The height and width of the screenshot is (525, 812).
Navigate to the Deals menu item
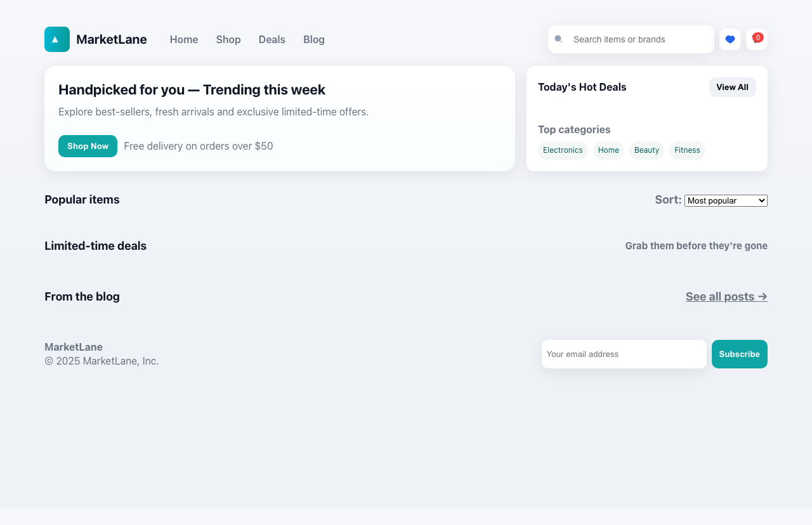[272, 39]
